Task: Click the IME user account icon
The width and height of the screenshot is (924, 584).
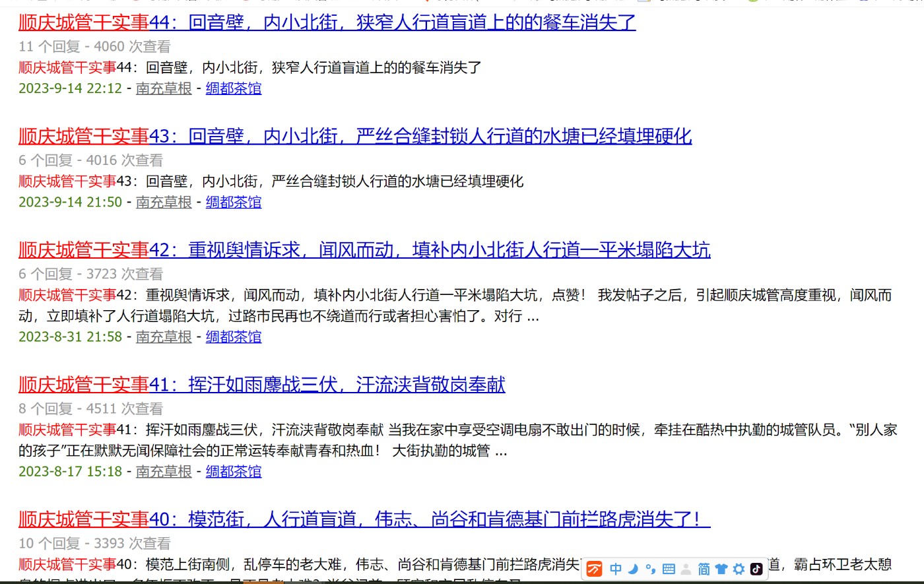Action: point(686,569)
